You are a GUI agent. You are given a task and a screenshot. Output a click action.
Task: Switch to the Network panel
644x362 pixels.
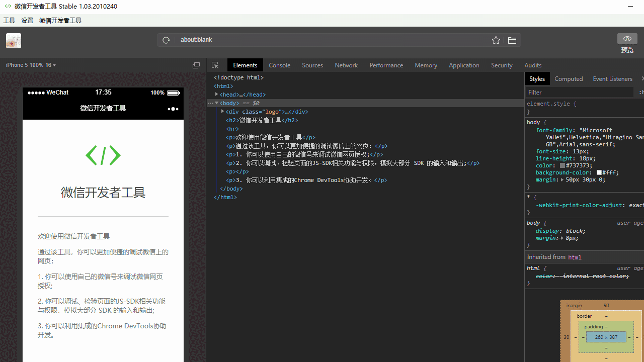pos(346,65)
